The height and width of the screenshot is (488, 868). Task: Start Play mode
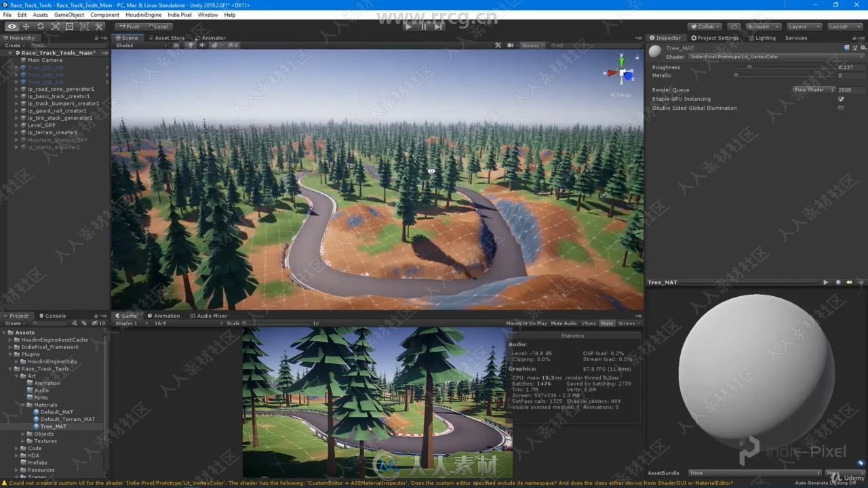(x=408, y=26)
